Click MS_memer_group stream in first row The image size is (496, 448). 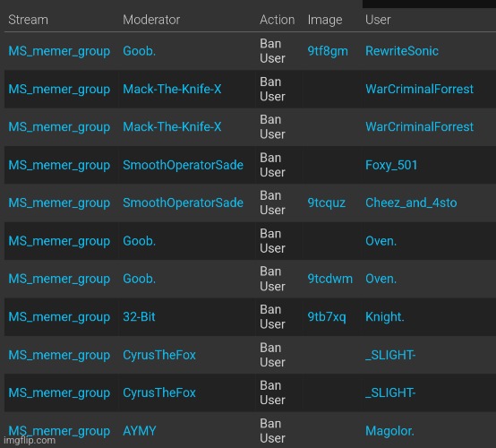(59, 51)
